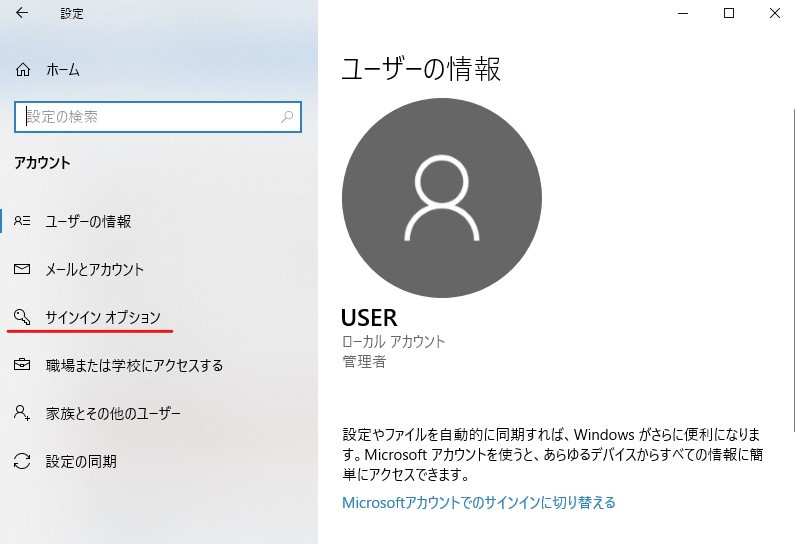795x544 pixels.
Task: Click the briefcase icon for work access
Action: click(x=22, y=365)
